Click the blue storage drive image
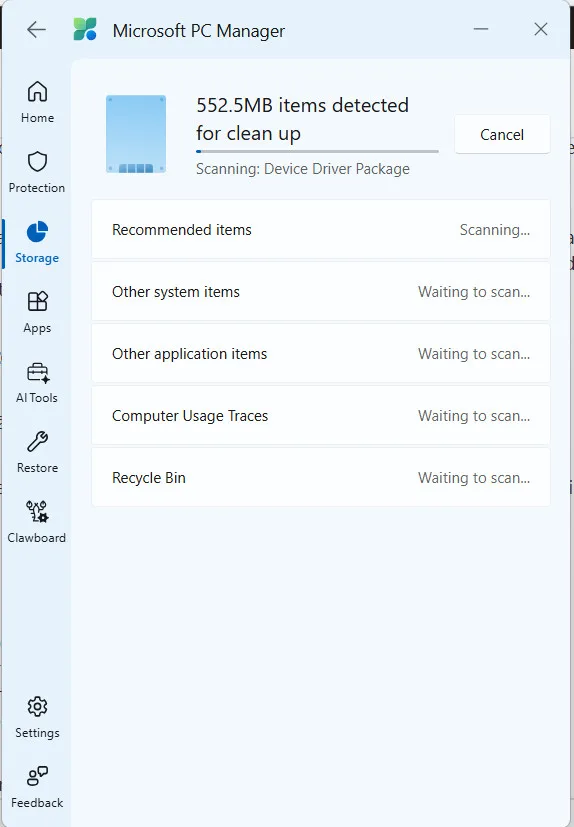The image size is (574, 827). click(x=136, y=134)
